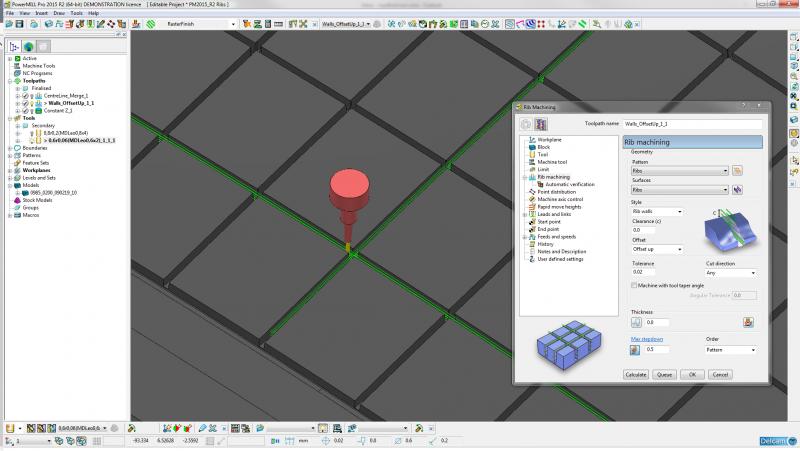Collapse the Toolpaths tree node
The height and width of the screenshot is (451, 800).
click(x=10, y=81)
